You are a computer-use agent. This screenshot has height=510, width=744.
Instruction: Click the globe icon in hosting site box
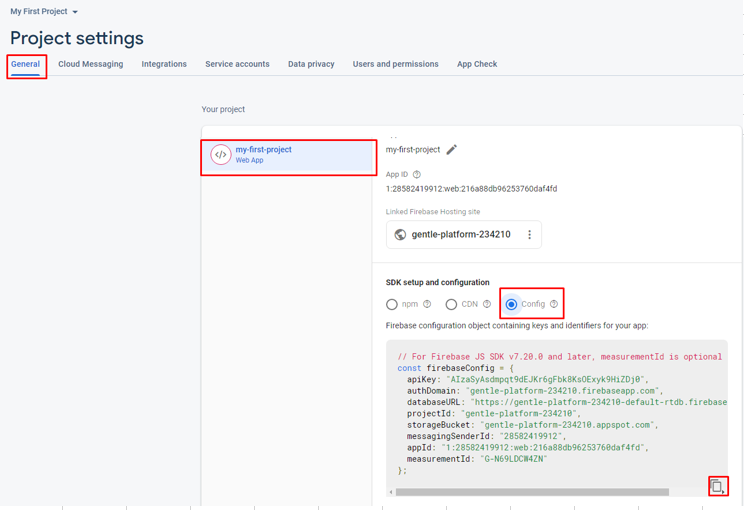click(400, 235)
